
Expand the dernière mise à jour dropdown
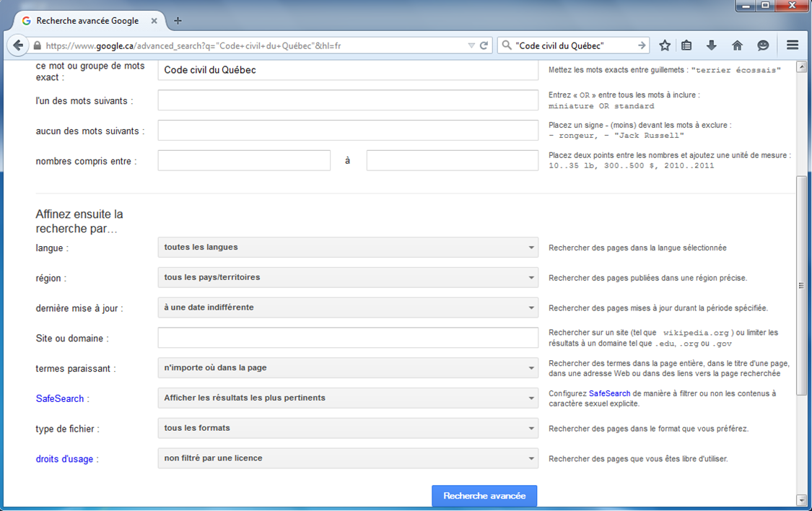(348, 307)
